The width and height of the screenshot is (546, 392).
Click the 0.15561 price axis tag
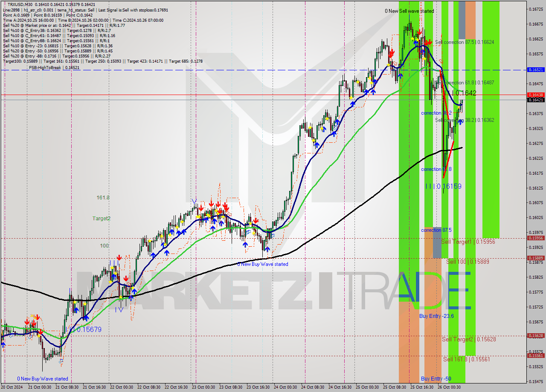536,355
